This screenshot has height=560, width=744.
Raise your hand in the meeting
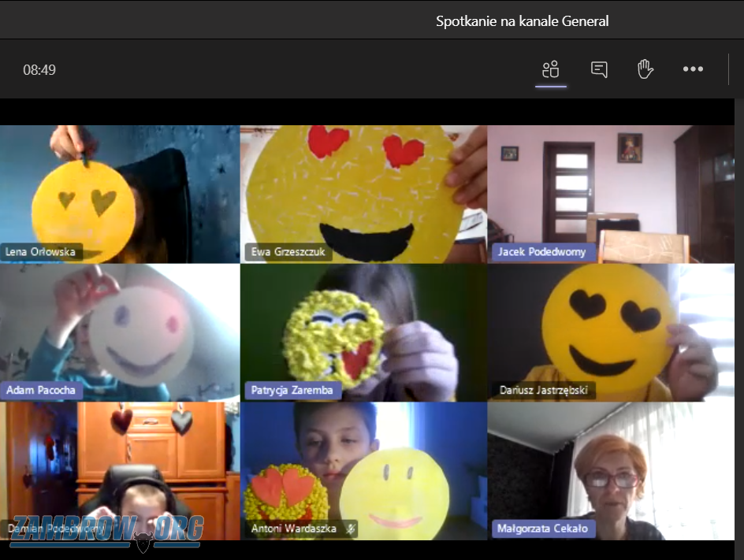pyautogui.click(x=645, y=69)
